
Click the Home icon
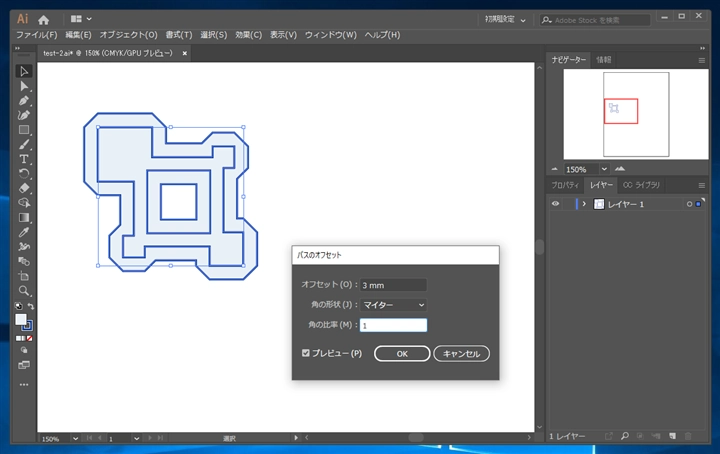coord(44,20)
